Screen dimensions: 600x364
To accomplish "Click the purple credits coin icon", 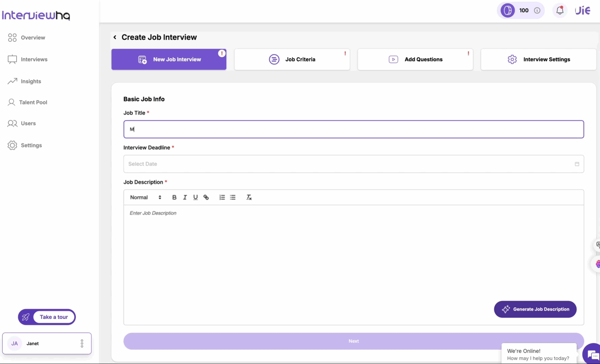I will [508, 10].
